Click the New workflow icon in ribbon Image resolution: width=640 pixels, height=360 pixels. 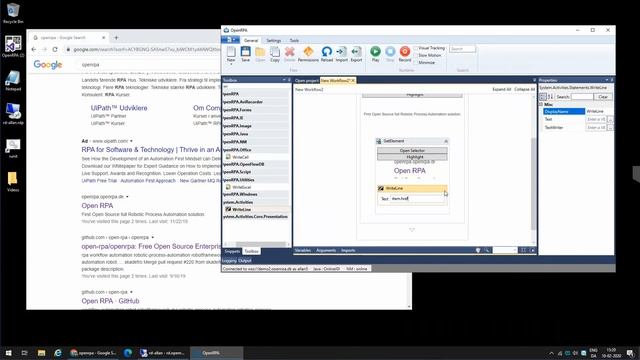231,52
